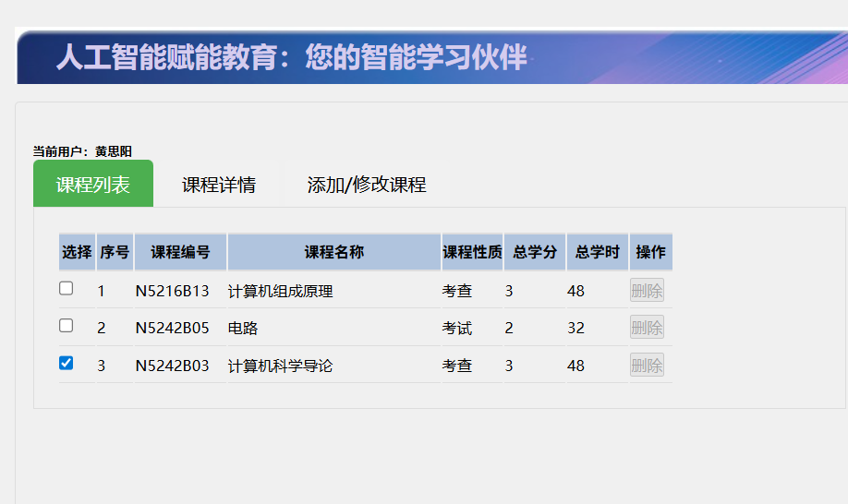Click the 总学时 column header
The height and width of the screenshot is (504, 848).
coord(597,253)
